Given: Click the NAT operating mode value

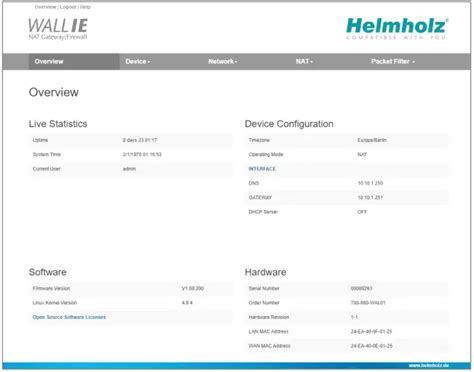Looking at the screenshot, I should (x=362, y=155).
